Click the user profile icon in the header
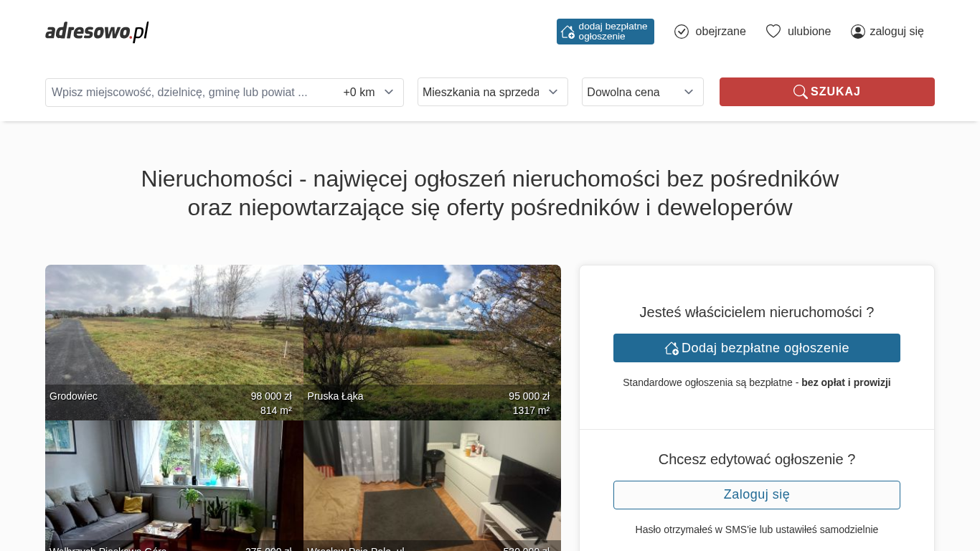Screen dimensions: 980x551 [x=857, y=32]
